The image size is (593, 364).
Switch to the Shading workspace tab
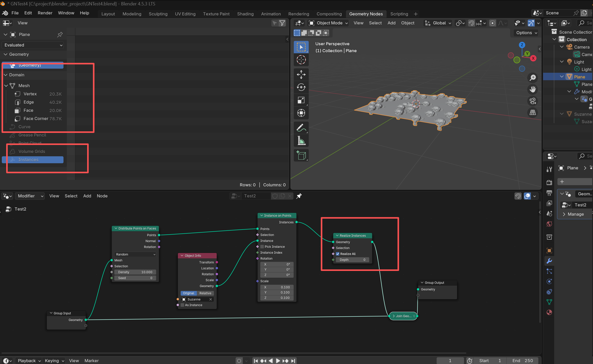pyautogui.click(x=245, y=14)
